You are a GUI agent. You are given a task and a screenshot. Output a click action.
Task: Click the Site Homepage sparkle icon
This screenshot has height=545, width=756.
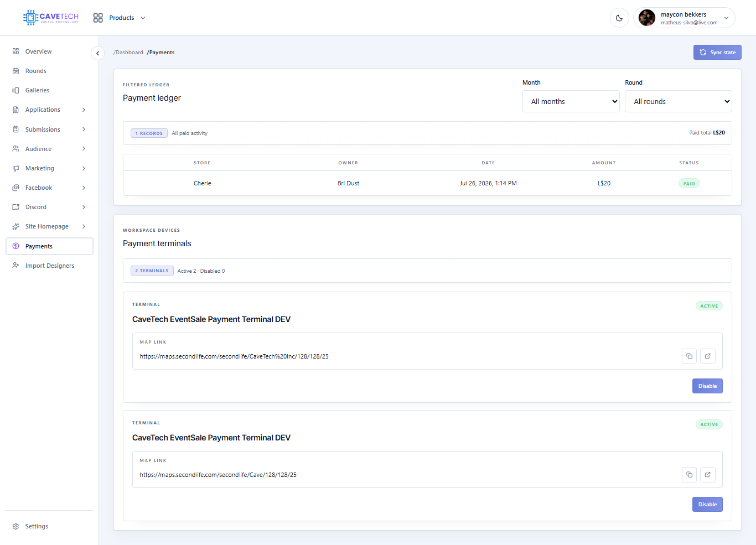15,226
